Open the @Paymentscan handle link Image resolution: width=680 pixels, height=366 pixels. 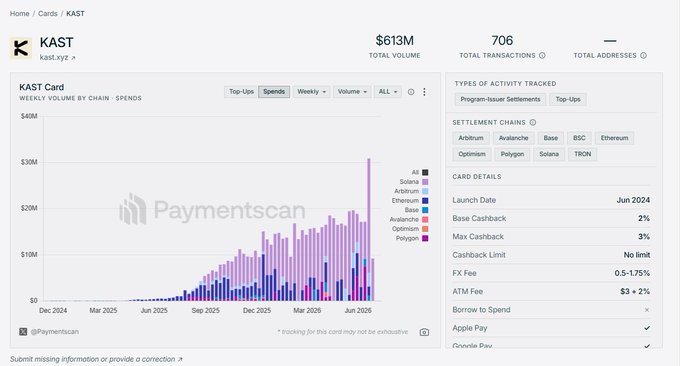55,332
